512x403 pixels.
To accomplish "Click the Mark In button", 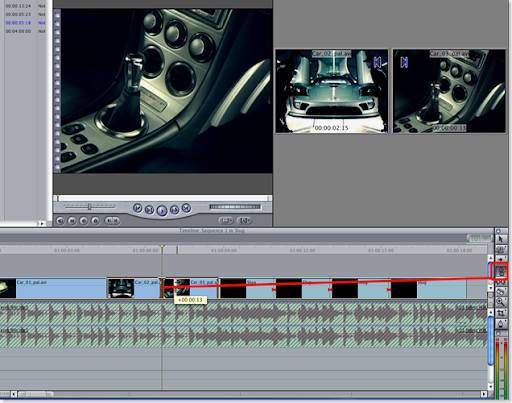I will [x=108, y=221].
